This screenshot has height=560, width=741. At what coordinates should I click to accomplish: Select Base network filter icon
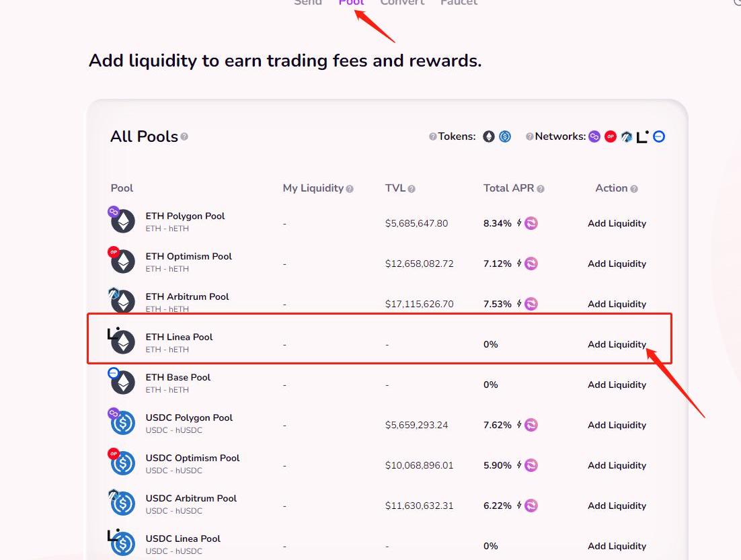(659, 136)
